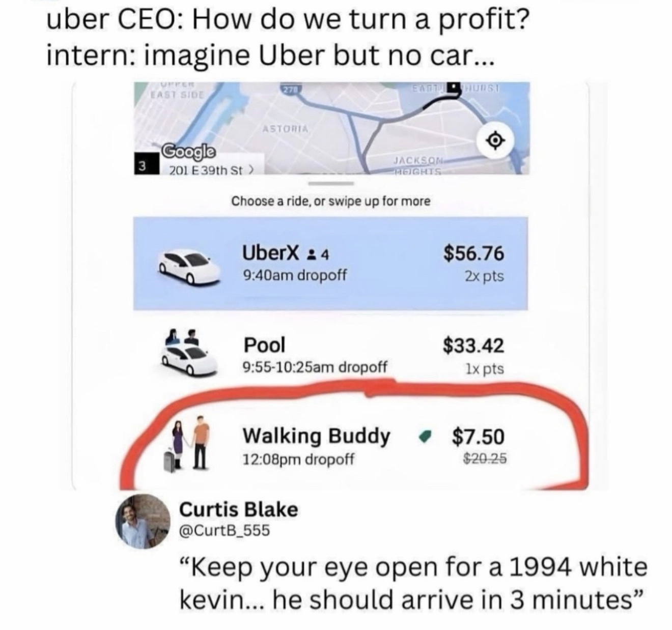Expand the 201 E 39th St chevron
The width and height of the screenshot is (672, 630).
click(250, 169)
